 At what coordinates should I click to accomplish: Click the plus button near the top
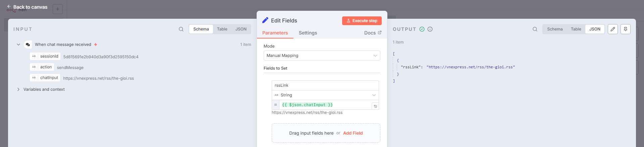click(58, 9)
